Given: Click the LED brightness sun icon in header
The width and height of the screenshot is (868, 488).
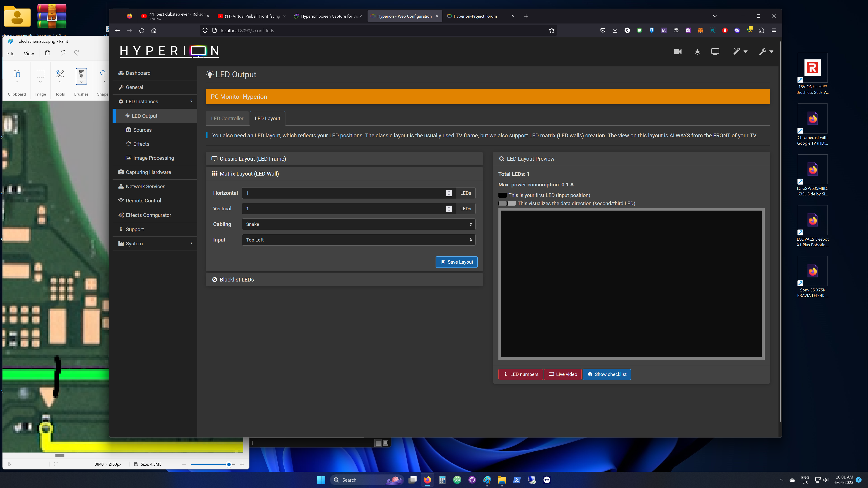Looking at the screenshot, I should (697, 52).
